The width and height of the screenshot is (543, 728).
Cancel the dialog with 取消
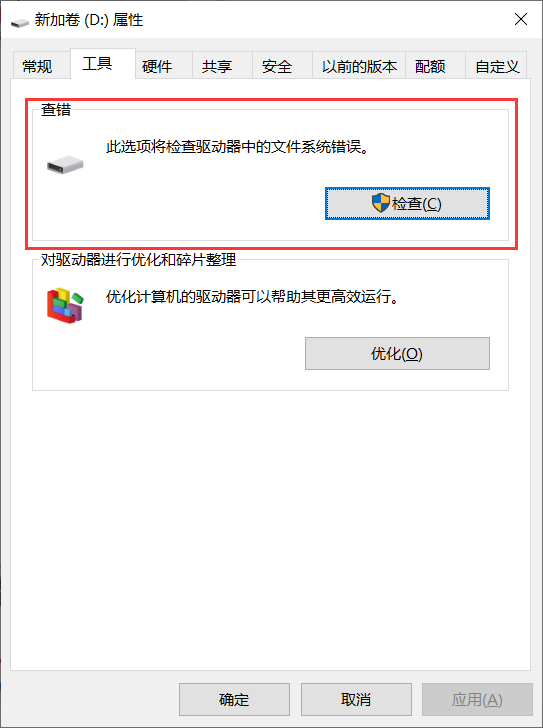pyautogui.click(x=356, y=699)
